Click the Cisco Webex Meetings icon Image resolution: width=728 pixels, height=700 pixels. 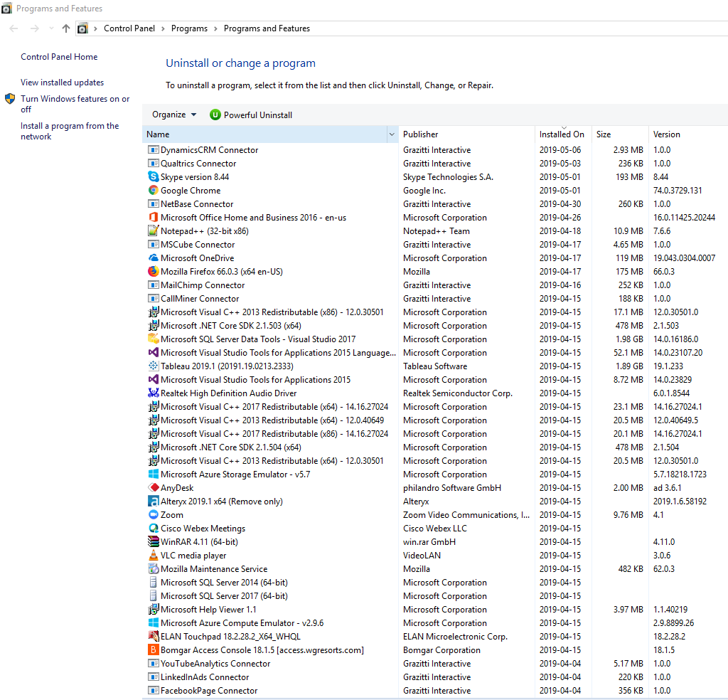[x=154, y=528]
